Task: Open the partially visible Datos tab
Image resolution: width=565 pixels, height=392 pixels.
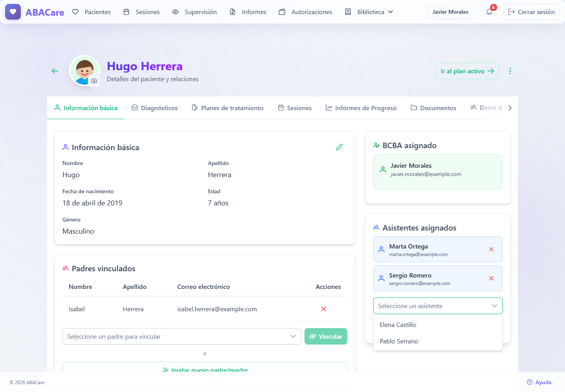Action: [x=486, y=108]
